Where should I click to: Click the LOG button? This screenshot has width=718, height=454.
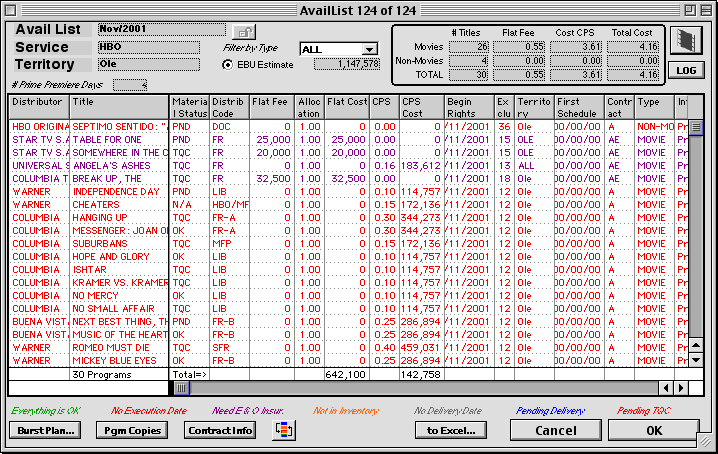686,71
